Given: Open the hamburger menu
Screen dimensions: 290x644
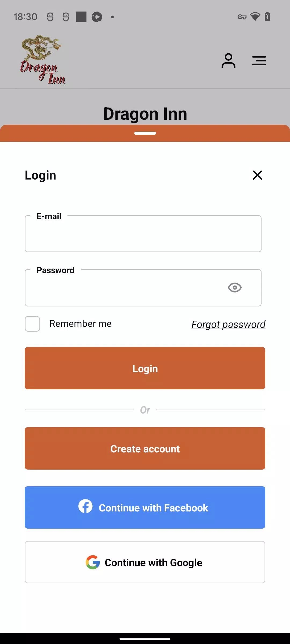Looking at the screenshot, I should [x=259, y=61].
